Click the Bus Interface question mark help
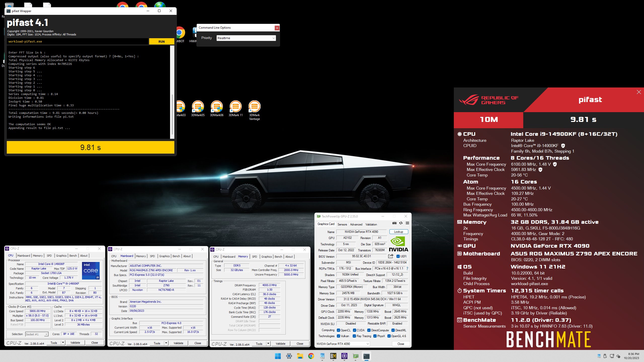This screenshot has height=362, width=644. pos(407,268)
